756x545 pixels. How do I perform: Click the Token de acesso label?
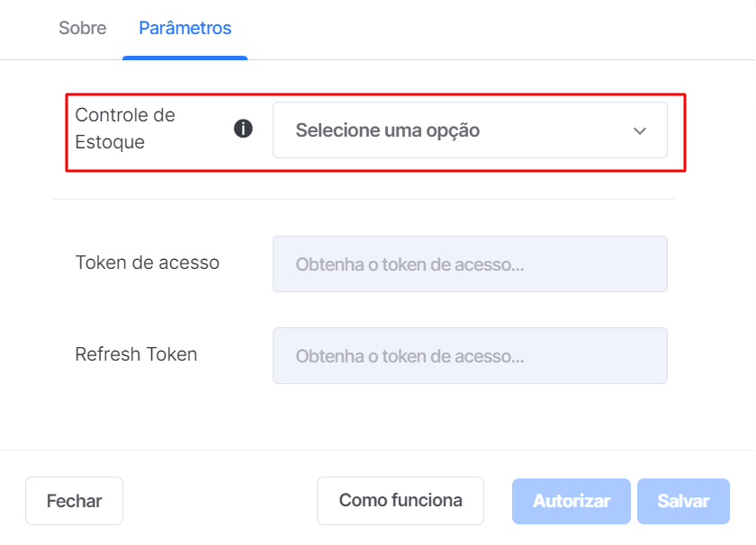pyautogui.click(x=147, y=263)
